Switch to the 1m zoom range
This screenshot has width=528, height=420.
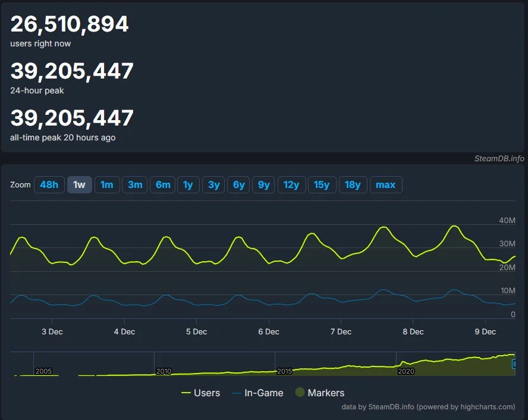[107, 184]
